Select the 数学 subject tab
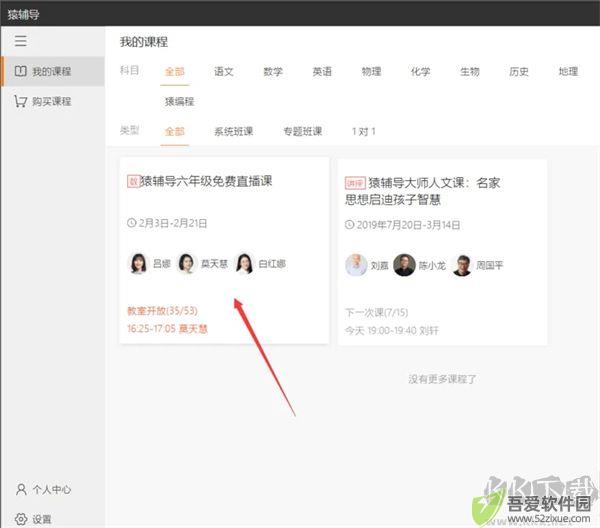 (x=273, y=72)
